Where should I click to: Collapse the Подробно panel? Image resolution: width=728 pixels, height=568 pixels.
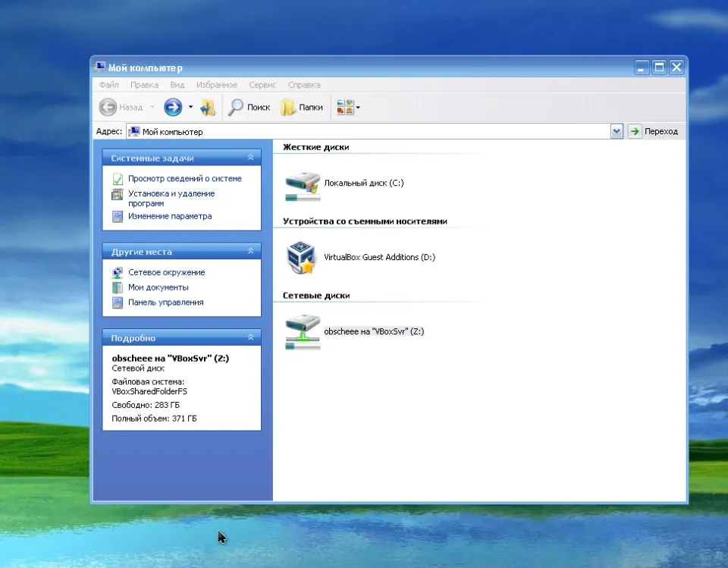click(251, 337)
